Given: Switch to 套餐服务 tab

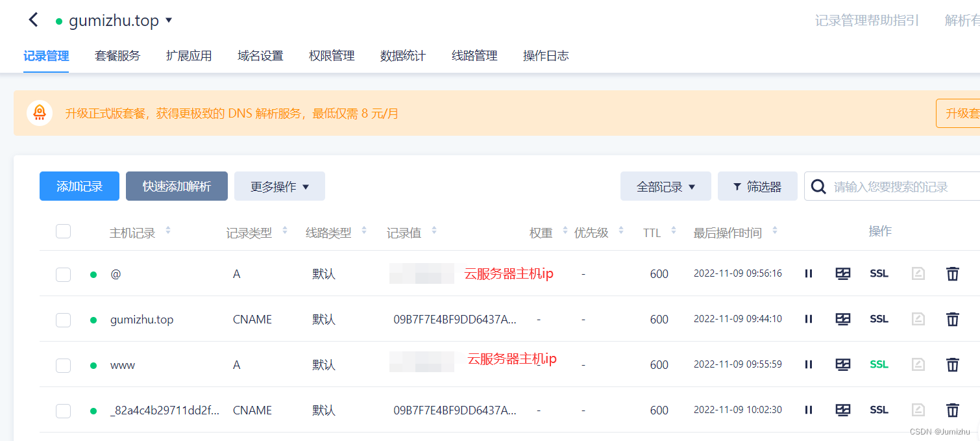Looking at the screenshot, I should [117, 56].
